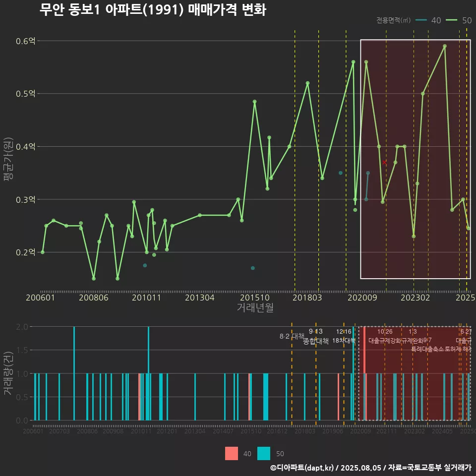
Task: Click the 0.5 label on volume axis
Action: pos(22,397)
